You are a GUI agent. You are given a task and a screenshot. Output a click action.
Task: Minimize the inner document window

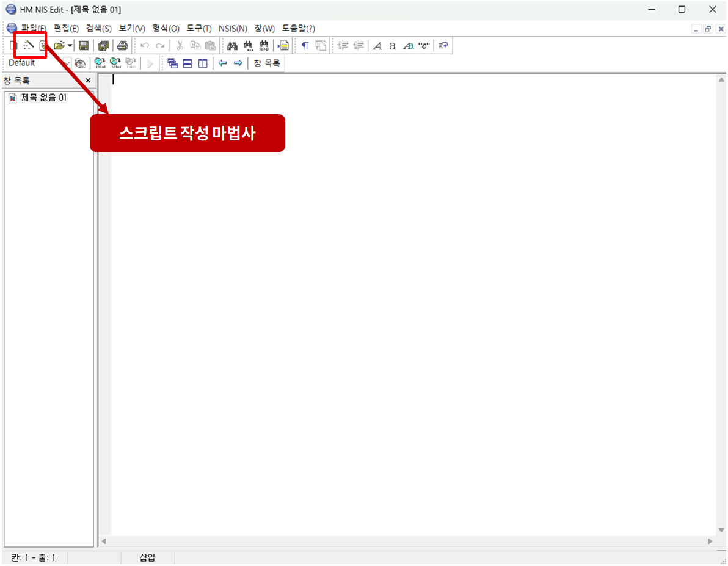point(696,29)
